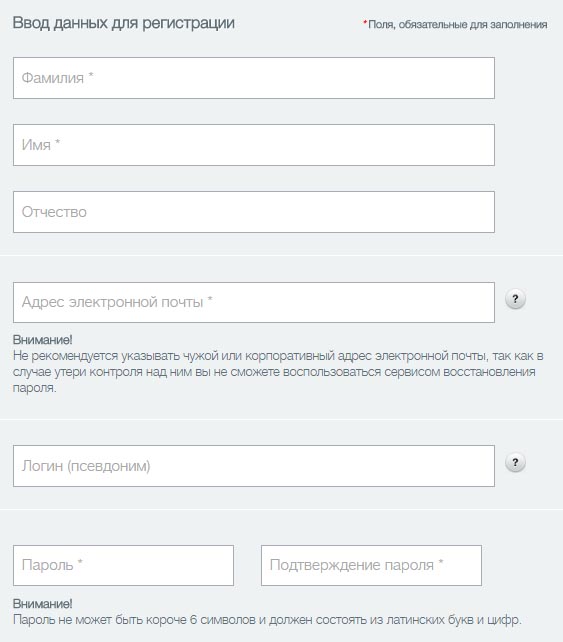Click the password length requirement text
This screenshot has width=563, height=642.
point(267,620)
